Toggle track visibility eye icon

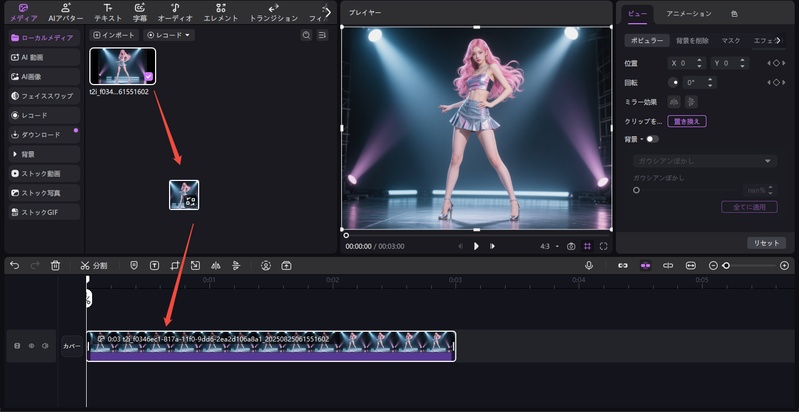pos(31,346)
